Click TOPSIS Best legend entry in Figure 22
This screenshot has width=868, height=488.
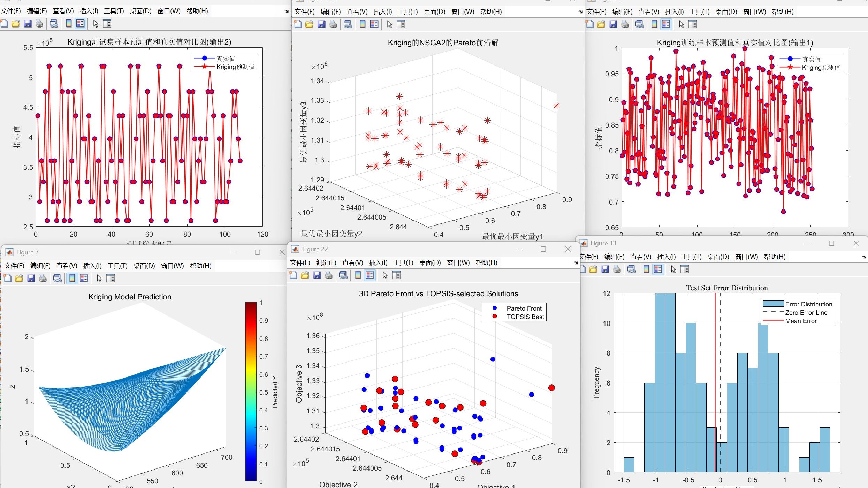pyautogui.click(x=525, y=317)
